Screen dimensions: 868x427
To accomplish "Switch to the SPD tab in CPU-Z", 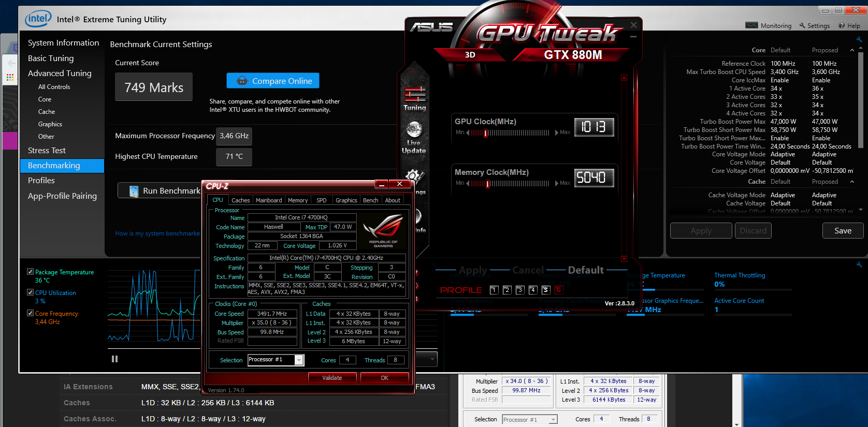I will click(322, 200).
